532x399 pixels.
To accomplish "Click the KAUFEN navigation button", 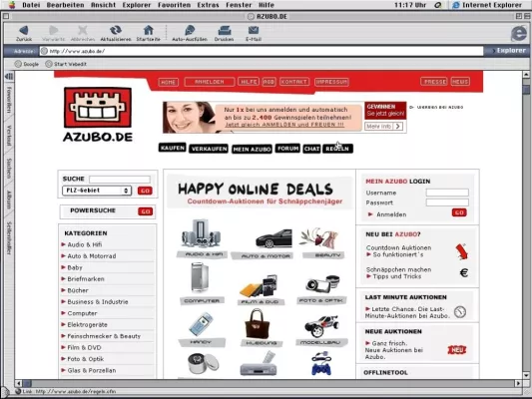I will (173, 148).
